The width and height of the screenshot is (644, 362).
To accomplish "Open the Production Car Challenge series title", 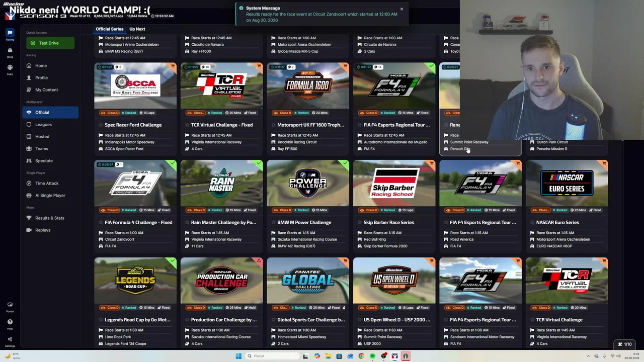I will tap(224, 320).
